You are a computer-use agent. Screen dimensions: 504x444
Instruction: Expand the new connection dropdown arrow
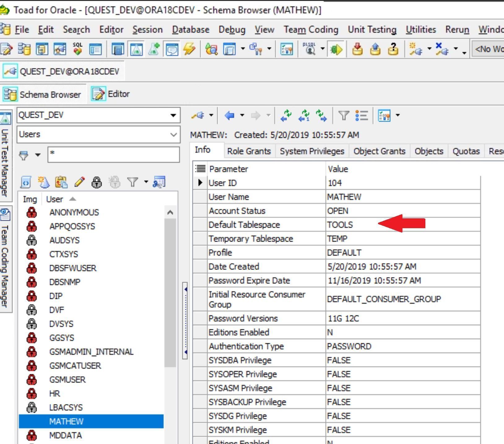pos(429,49)
